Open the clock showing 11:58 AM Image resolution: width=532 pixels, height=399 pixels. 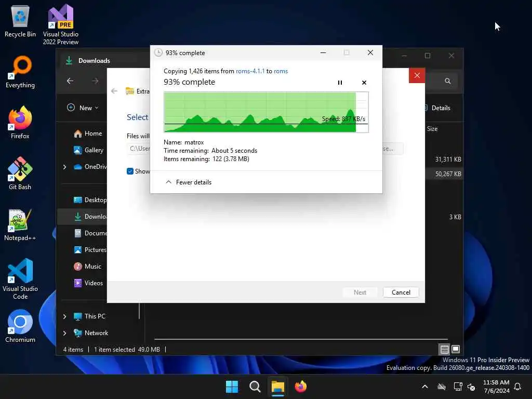(x=496, y=387)
